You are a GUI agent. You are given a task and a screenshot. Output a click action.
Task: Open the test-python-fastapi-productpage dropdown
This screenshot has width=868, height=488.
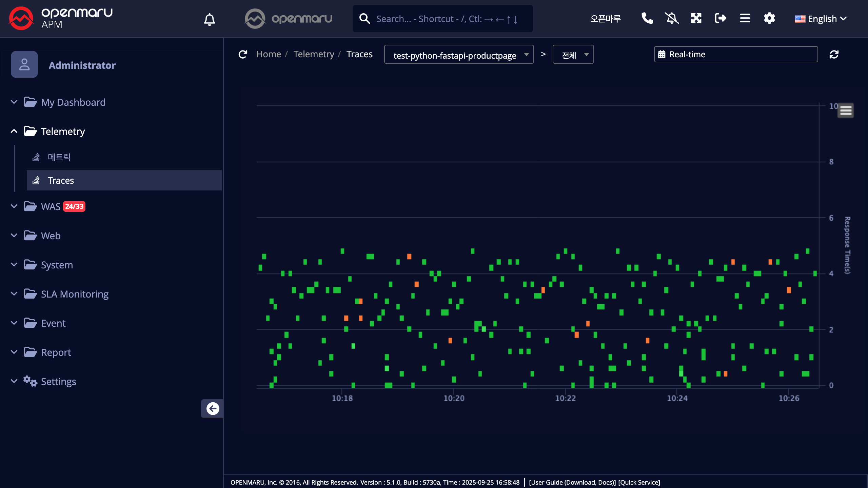click(458, 55)
